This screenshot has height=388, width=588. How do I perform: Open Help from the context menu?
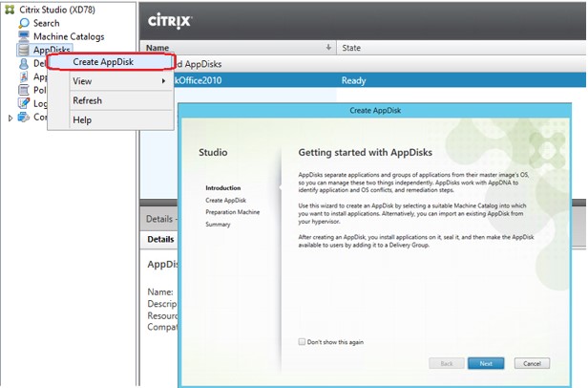[82, 119]
